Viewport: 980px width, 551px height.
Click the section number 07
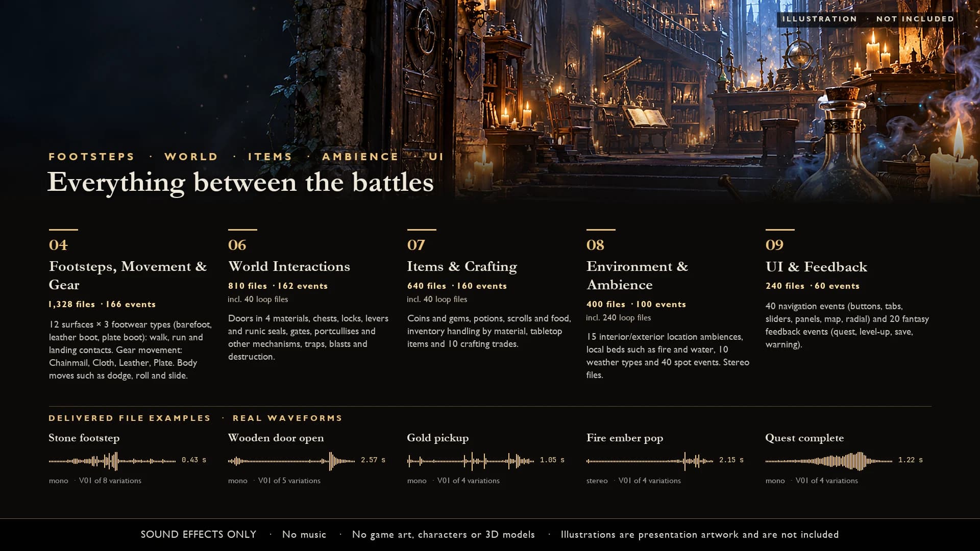(x=416, y=245)
